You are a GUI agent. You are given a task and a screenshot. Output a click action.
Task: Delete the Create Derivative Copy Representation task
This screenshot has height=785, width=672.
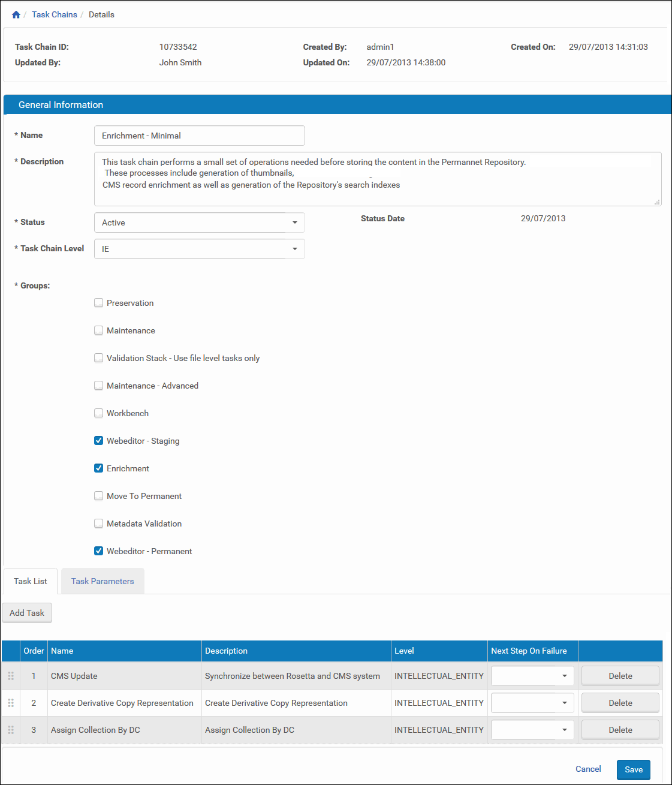coord(620,703)
